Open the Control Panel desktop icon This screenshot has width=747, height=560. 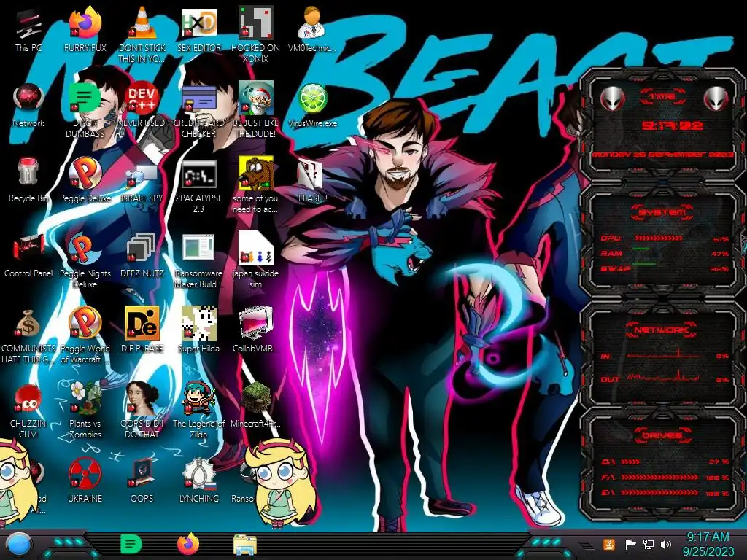tap(28, 256)
